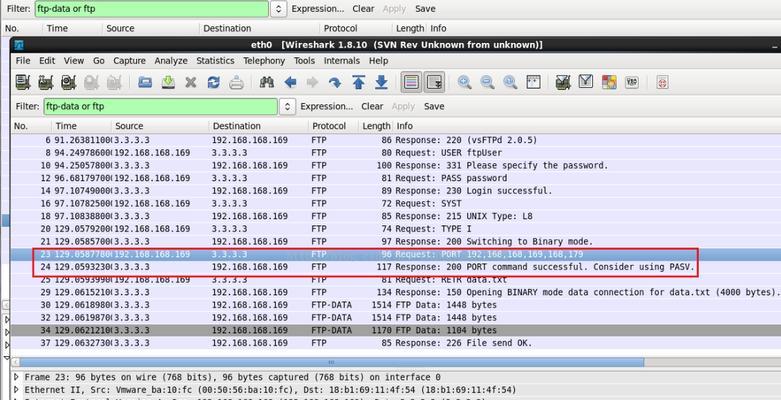This screenshot has height=400, width=781.
Task: Zoom out of packet text
Action: [x=488, y=82]
